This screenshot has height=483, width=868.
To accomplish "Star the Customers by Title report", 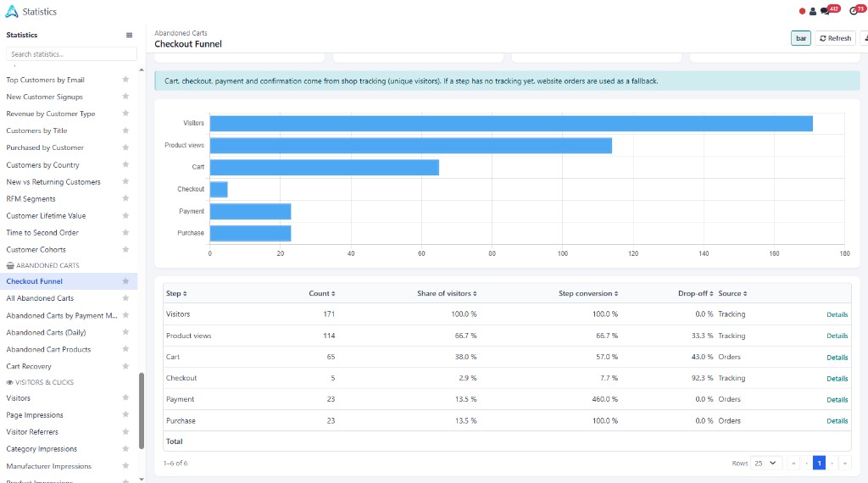I will coord(125,130).
